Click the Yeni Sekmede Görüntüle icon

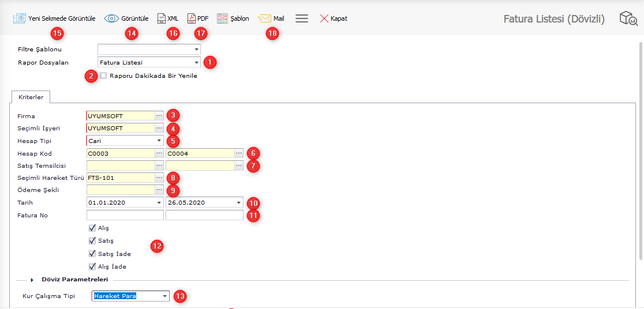click(x=20, y=18)
